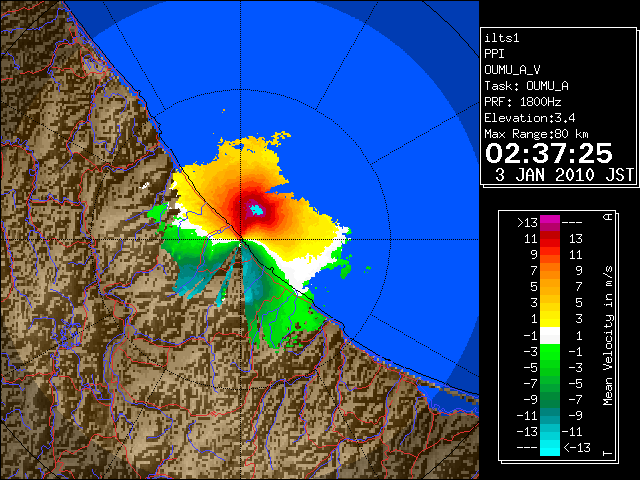
Task: Click the 'A' letter at legend top right
Action: [x=608, y=217]
